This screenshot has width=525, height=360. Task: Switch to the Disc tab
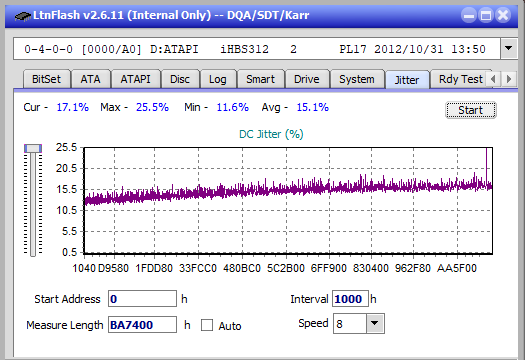[180, 79]
